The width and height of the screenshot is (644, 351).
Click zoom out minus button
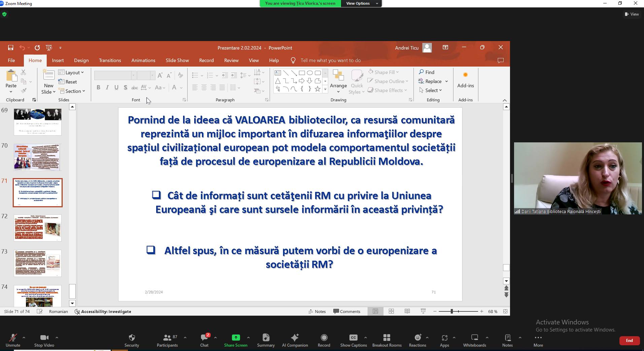(435, 311)
